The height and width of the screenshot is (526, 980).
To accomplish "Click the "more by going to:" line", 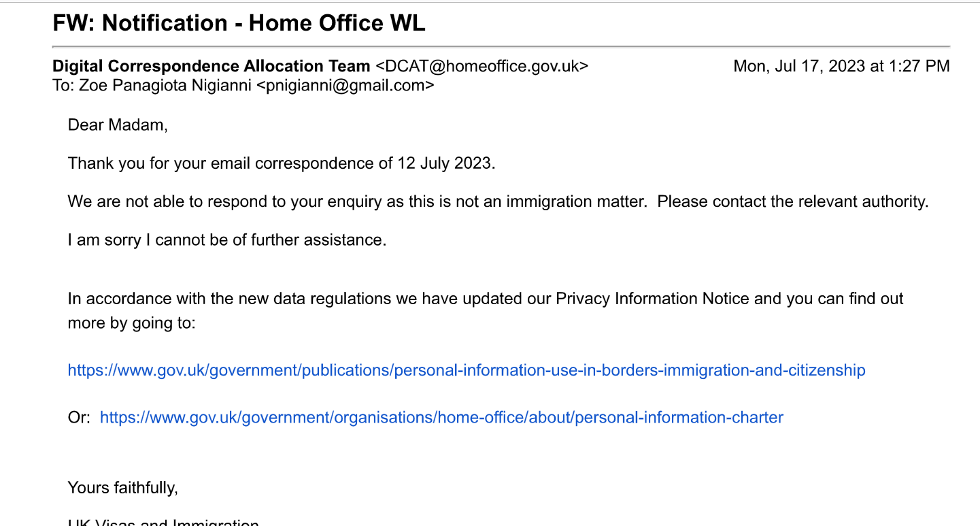I will (131, 323).
